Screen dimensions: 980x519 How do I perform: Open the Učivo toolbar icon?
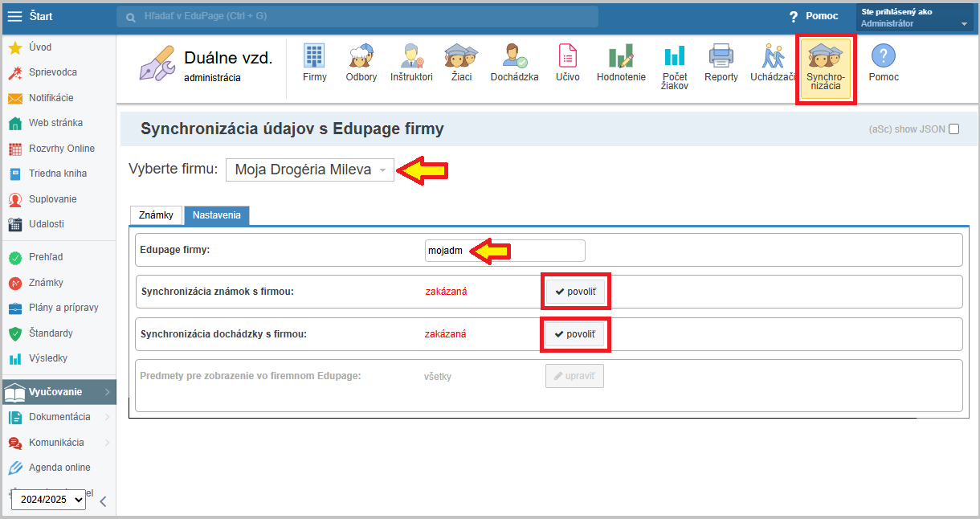pos(567,63)
